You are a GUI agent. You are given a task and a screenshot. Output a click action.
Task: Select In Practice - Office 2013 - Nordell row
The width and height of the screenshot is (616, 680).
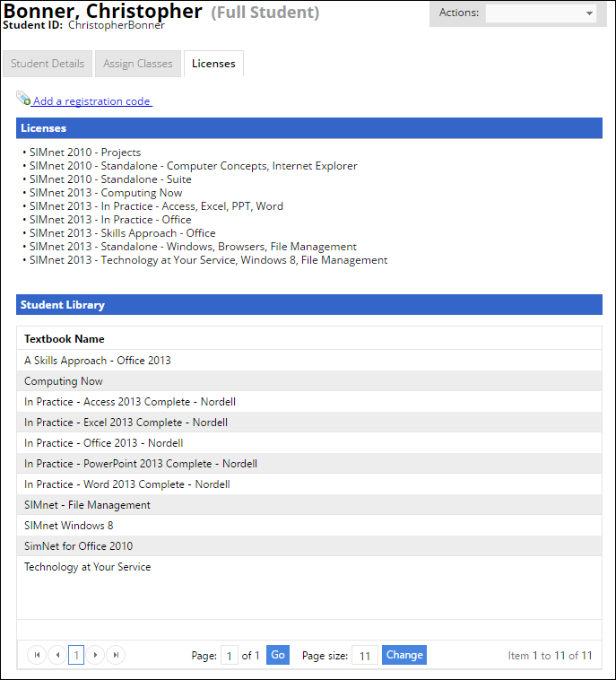point(309,443)
